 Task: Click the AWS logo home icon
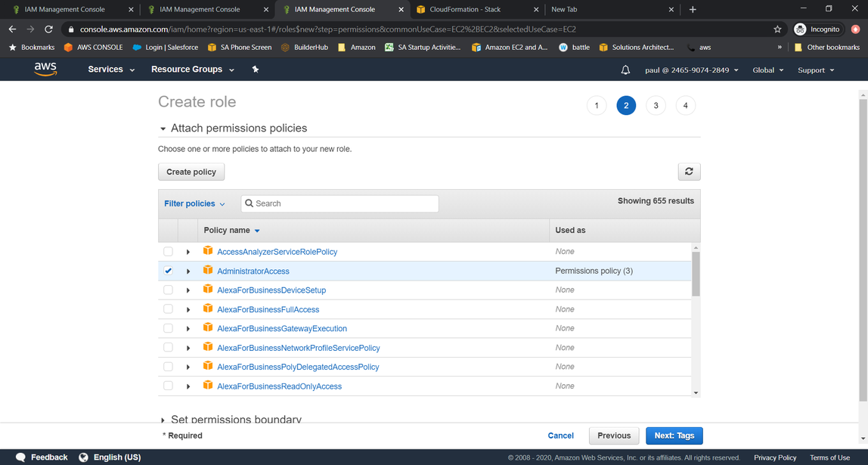(45, 70)
